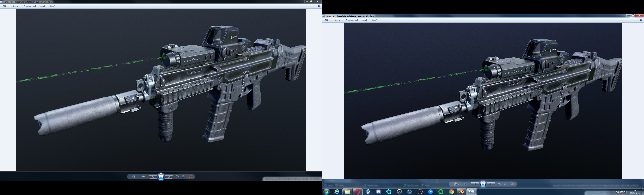Click Poczta e-mail in left window
The image size is (644, 195).
point(30,6)
